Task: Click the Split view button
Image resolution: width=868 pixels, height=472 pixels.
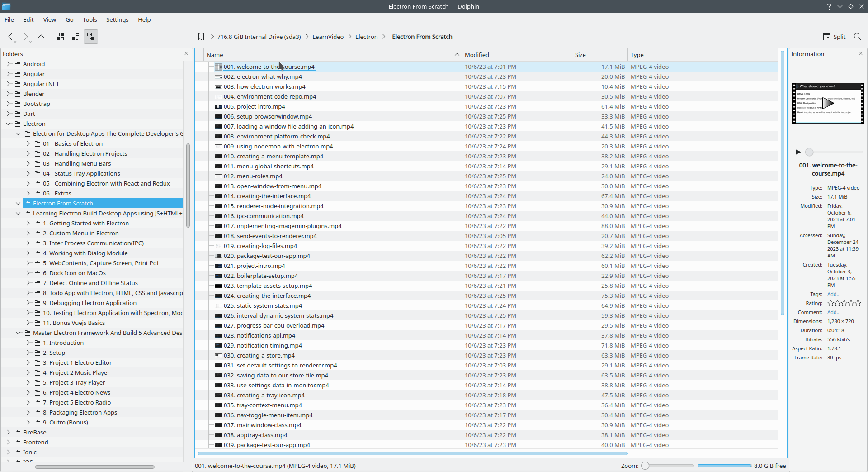Action: tap(834, 37)
